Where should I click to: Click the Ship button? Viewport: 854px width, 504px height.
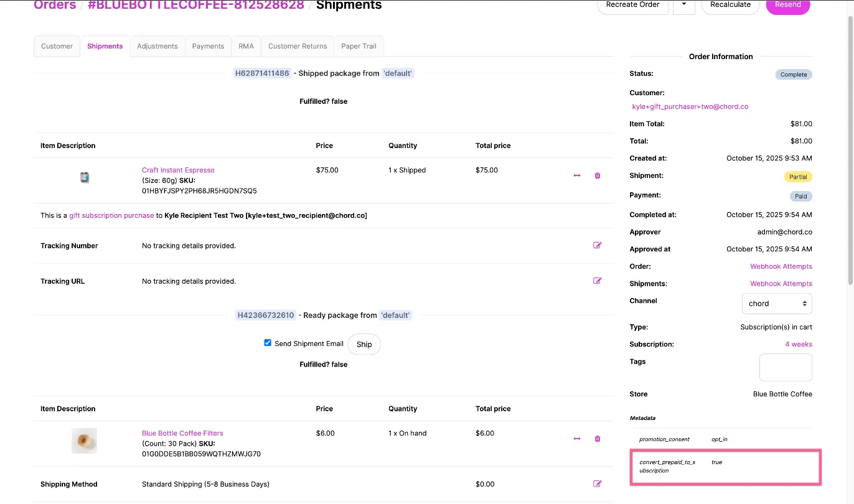point(364,344)
